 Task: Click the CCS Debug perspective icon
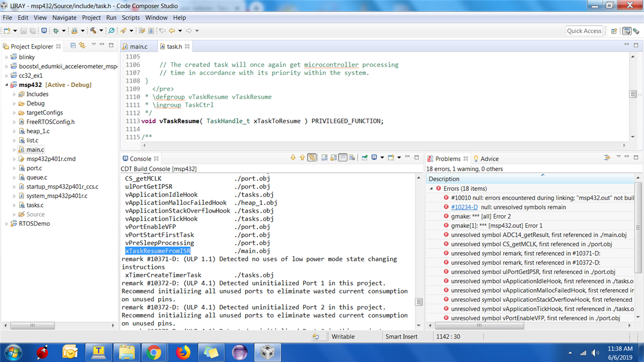636,31
